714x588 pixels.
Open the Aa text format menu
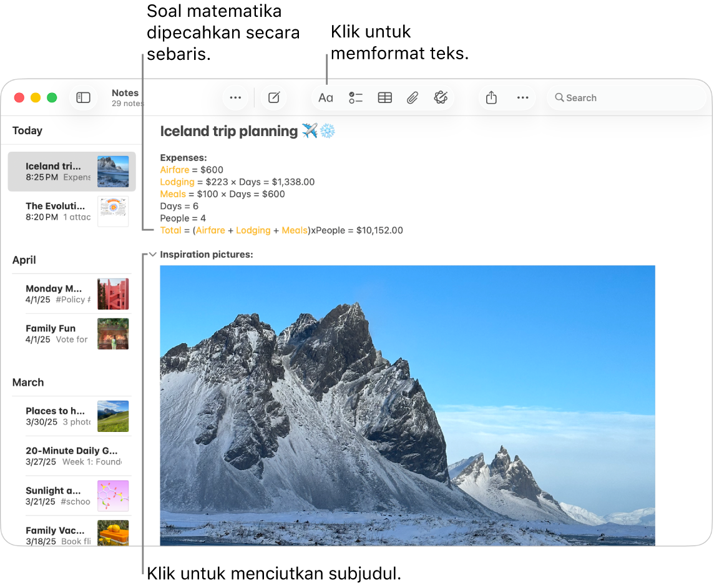click(326, 97)
